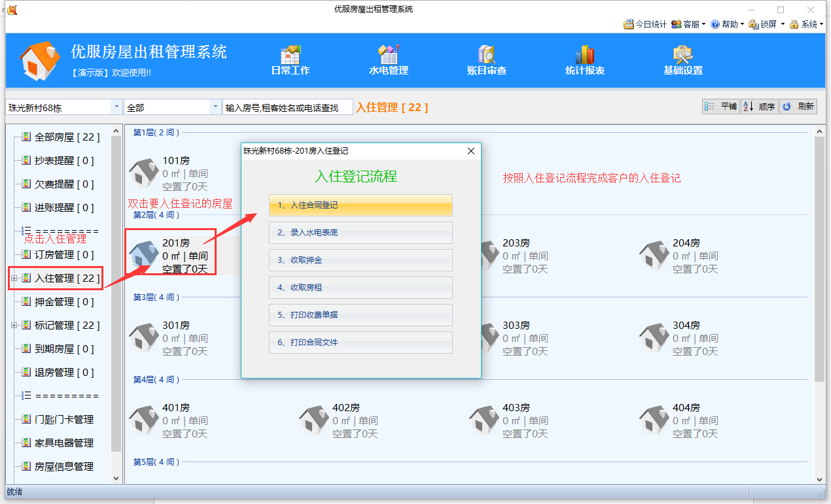
Task: Select the 301房 house icon
Action: (x=144, y=338)
